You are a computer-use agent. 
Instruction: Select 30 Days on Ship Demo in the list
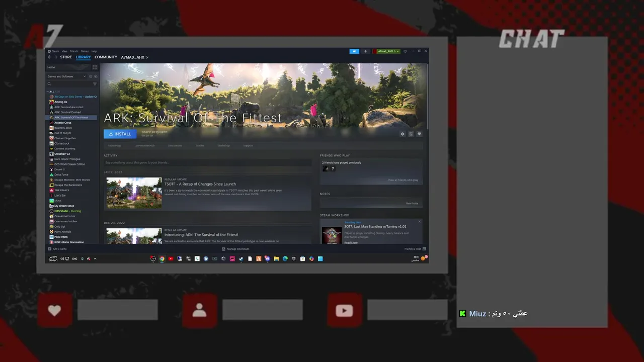73,97
